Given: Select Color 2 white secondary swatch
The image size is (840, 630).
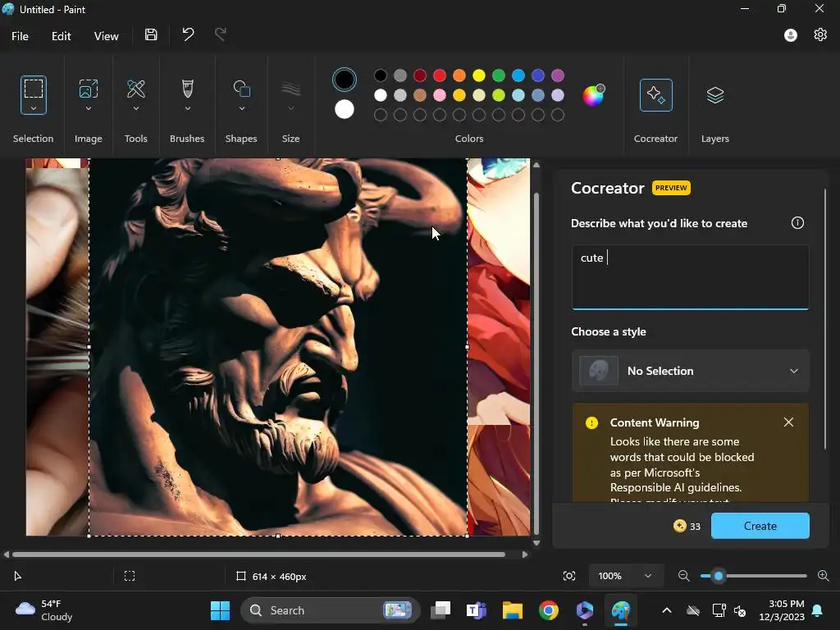Looking at the screenshot, I should [345, 109].
